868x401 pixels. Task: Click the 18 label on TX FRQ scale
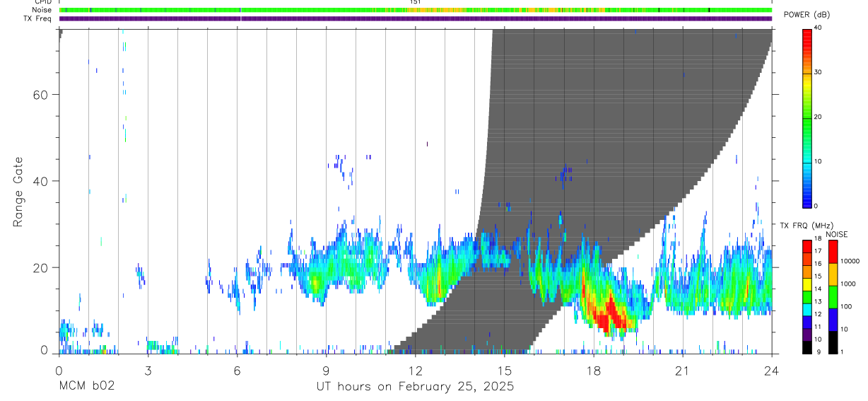pyautogui.click(x=817, y=238)
